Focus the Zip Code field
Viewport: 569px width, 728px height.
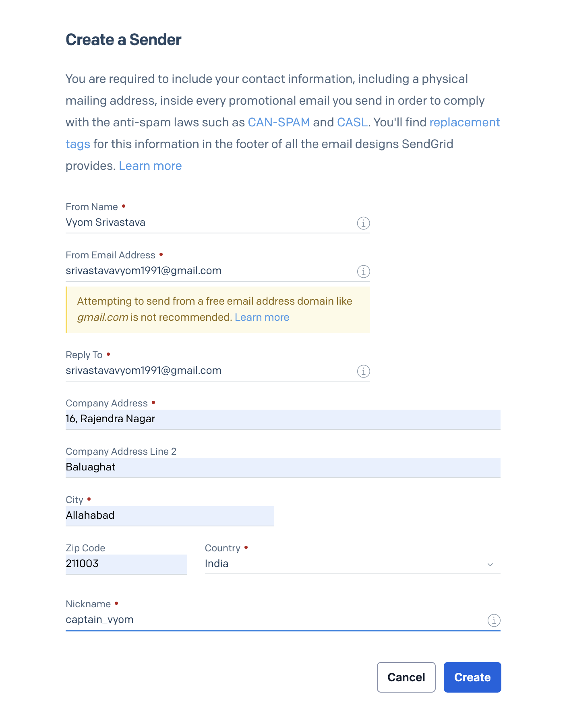[x=126, y=564]
